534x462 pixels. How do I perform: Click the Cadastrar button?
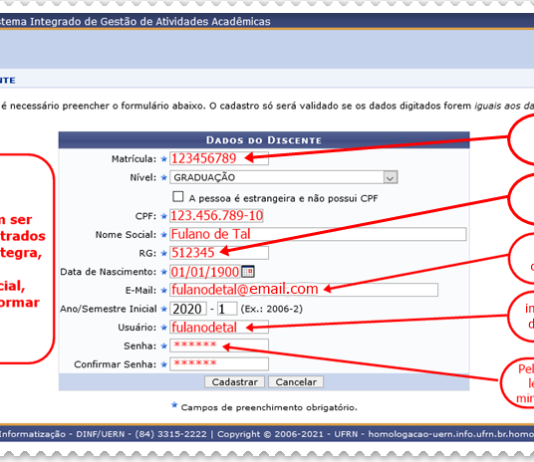click(234, 382)
